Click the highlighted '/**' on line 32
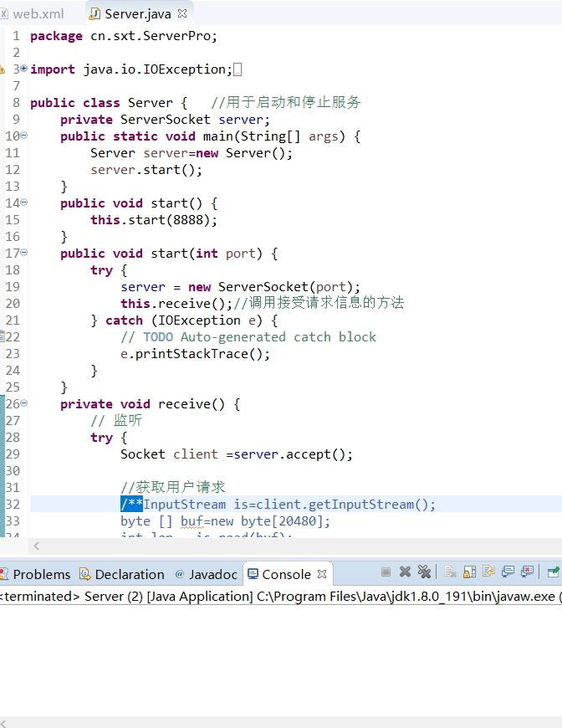The height and width of the screenshot is (728, 562). [x=131, y=504]
